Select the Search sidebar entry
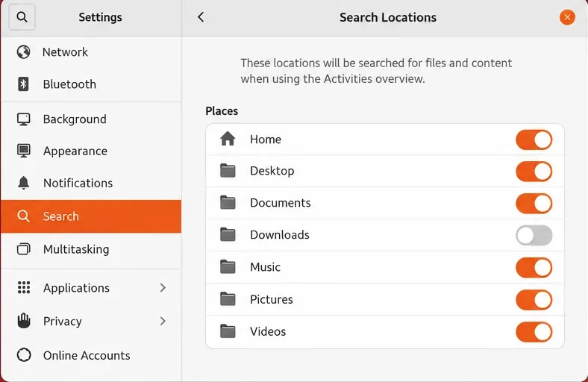Screen dimensions: 588x382 pos(91,216)
